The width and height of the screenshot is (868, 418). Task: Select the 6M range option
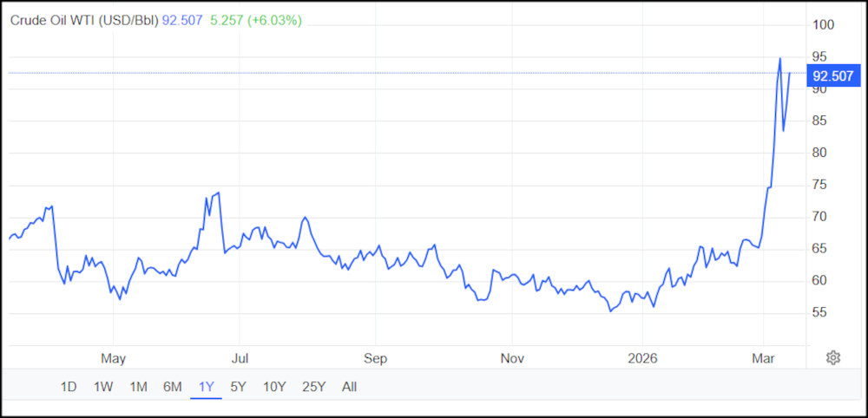coord(172,387)
